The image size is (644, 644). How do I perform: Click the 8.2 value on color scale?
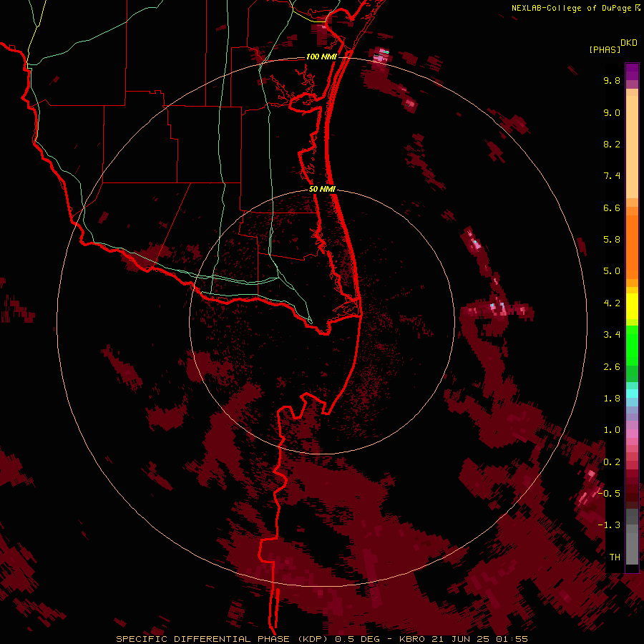click(612, 144)
